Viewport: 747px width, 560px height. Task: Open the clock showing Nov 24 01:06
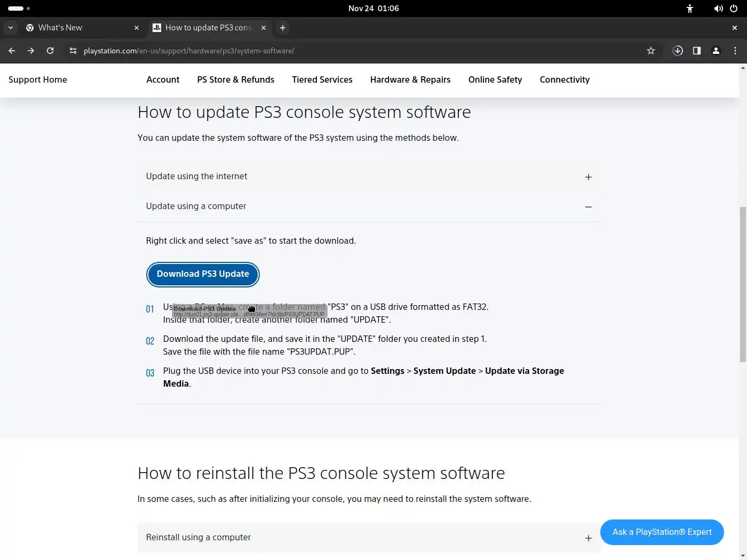tap(373, 9)
